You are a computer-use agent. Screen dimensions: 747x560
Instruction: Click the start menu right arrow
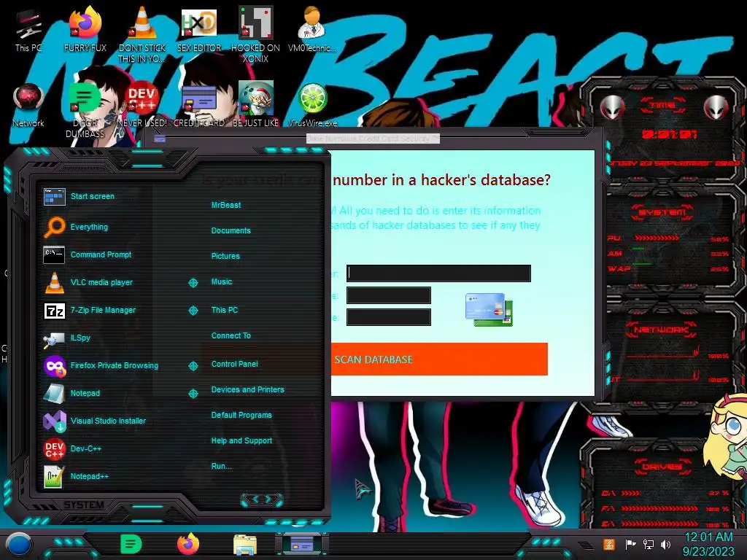268,499
